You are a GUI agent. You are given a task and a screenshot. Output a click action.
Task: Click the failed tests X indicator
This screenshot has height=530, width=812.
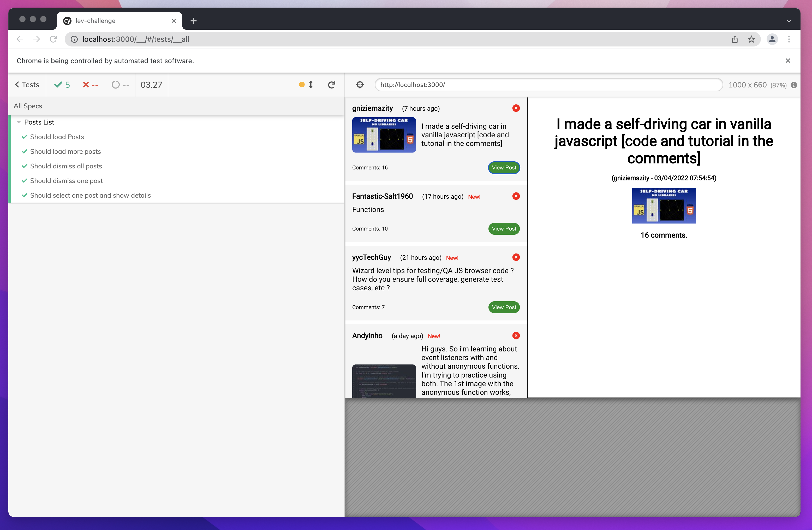tap(90, 84)
